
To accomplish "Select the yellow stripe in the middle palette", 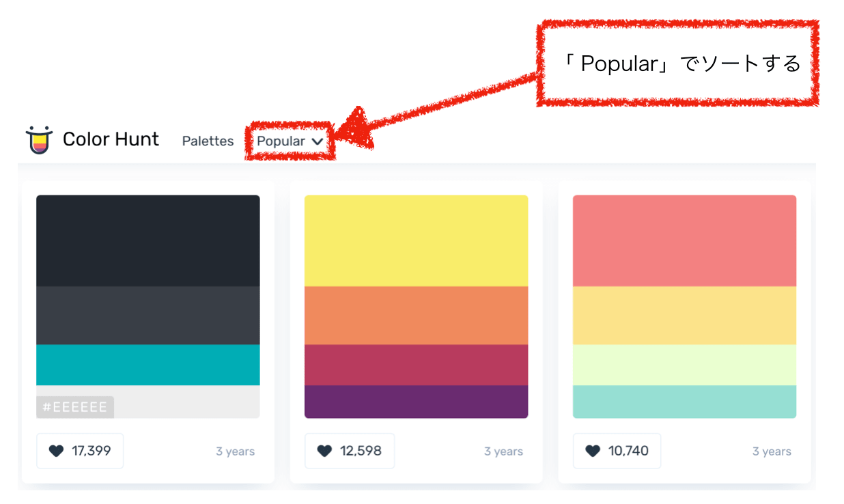I will 416,239.
